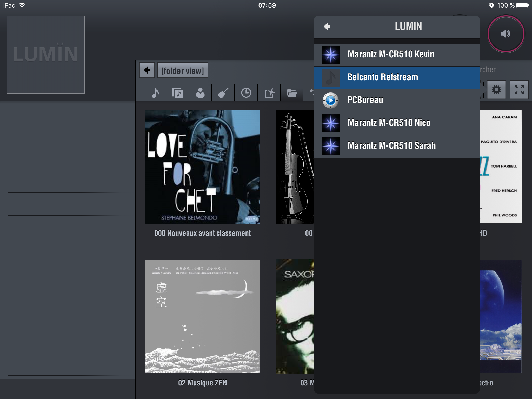Open 000 Nouveaux avant classement folder
The height and width of the screenshot is (399, 532).
tap(202, 167)
